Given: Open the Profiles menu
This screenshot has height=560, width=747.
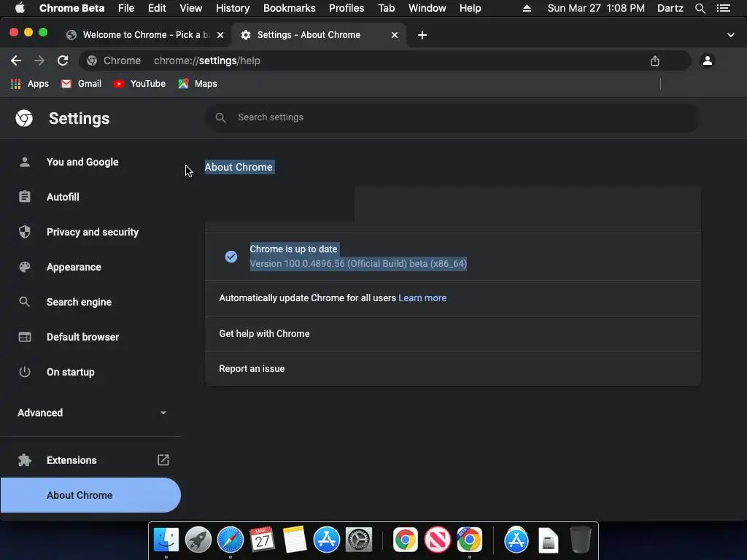Looking at the screenshot, I should (x=347, y=8).
